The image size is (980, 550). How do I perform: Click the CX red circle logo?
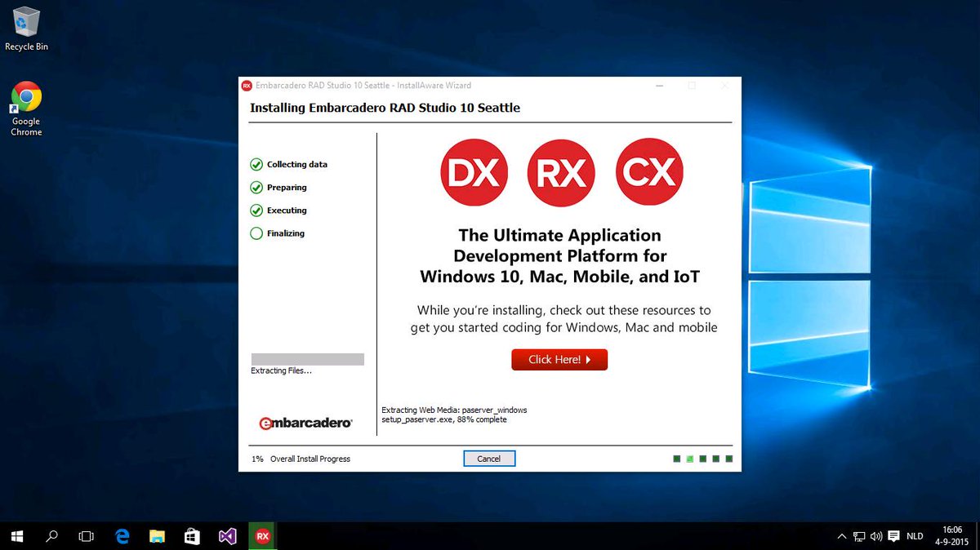[x=650, y=172]
